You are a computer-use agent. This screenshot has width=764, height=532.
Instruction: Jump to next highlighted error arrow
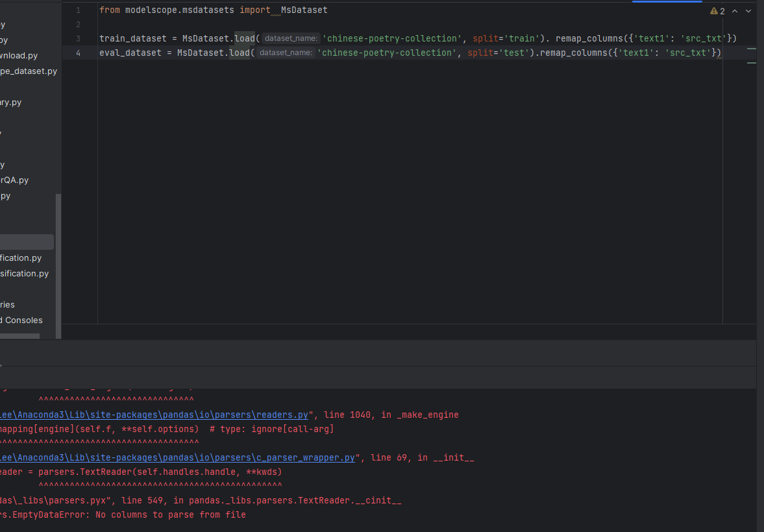point(748,11)
